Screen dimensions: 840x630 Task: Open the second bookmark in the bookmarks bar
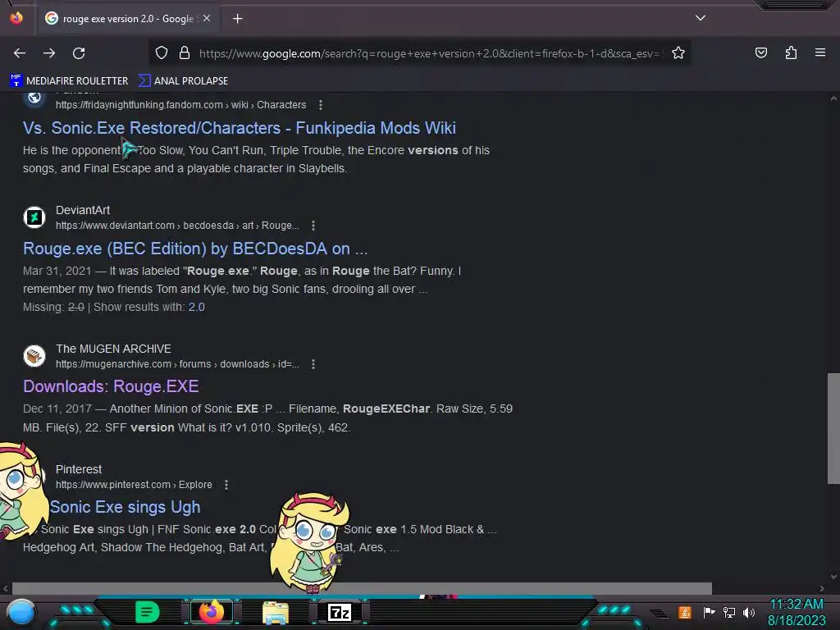(x=183, y=81)
